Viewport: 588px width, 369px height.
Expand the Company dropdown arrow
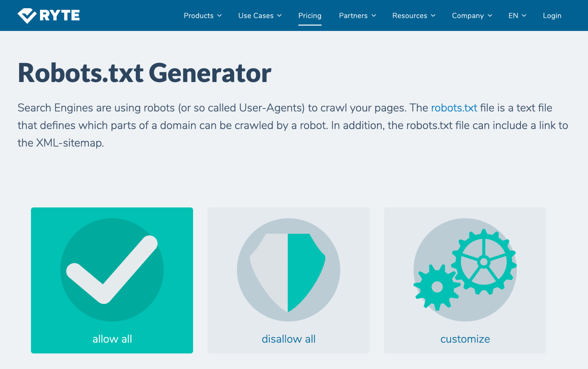[490, 16]
